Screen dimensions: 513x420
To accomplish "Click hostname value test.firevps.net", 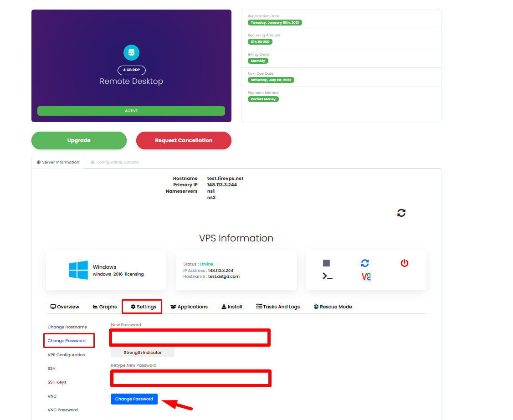I will [225, 178].
